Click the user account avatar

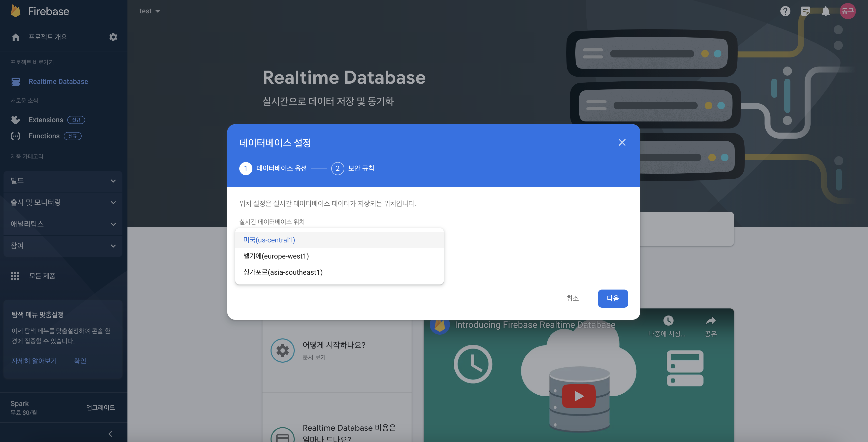pyautogui.click(x=847, y=11)
